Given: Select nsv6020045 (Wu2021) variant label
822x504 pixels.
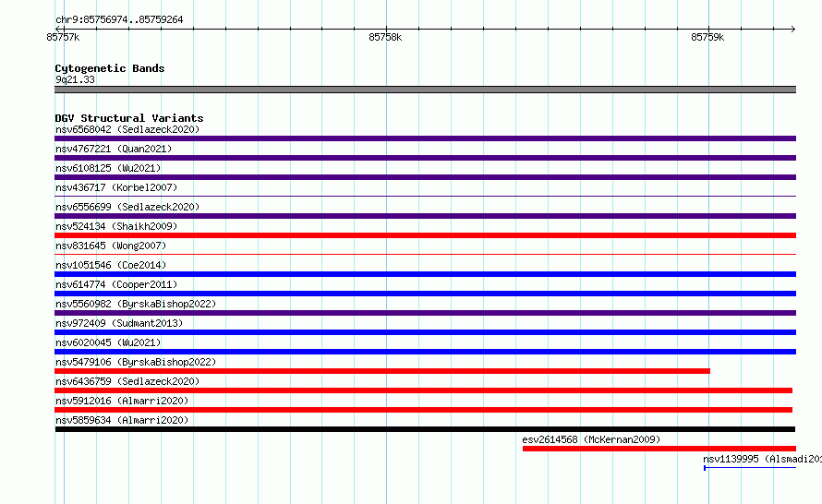Looking at the screenshot, I should 108,342.
